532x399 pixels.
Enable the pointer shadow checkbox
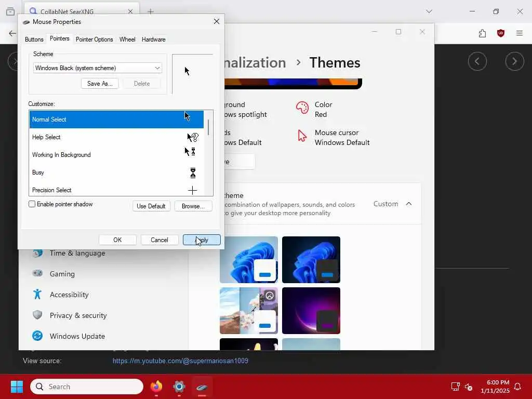click(x=32, y=204)
